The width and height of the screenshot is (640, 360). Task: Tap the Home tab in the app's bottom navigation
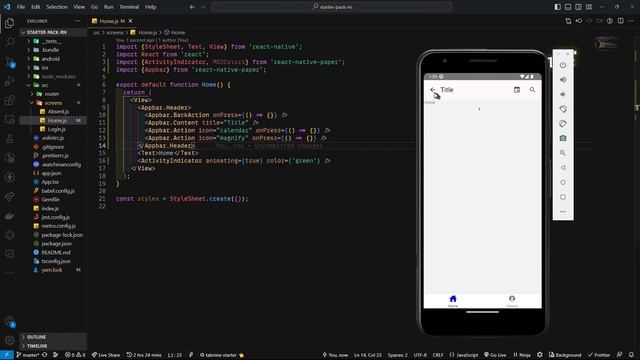[x=453, y=301]
